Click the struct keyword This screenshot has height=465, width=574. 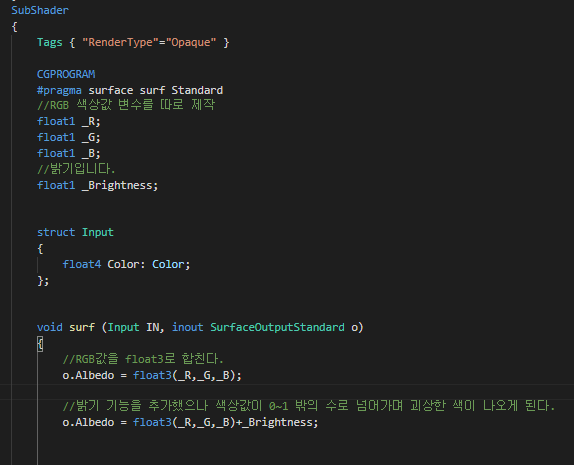click(56, 232)
